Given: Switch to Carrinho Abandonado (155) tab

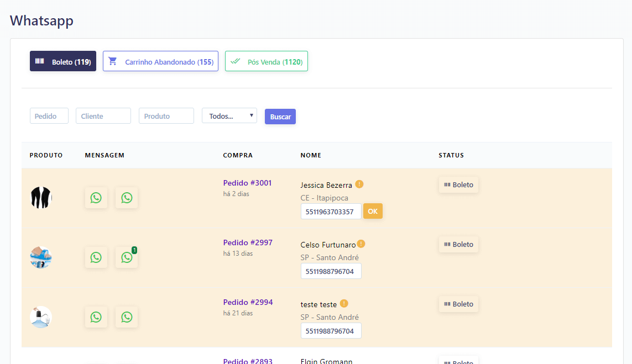Looking at the screenshot, I should pyautogui.click(x=160, y=61).
